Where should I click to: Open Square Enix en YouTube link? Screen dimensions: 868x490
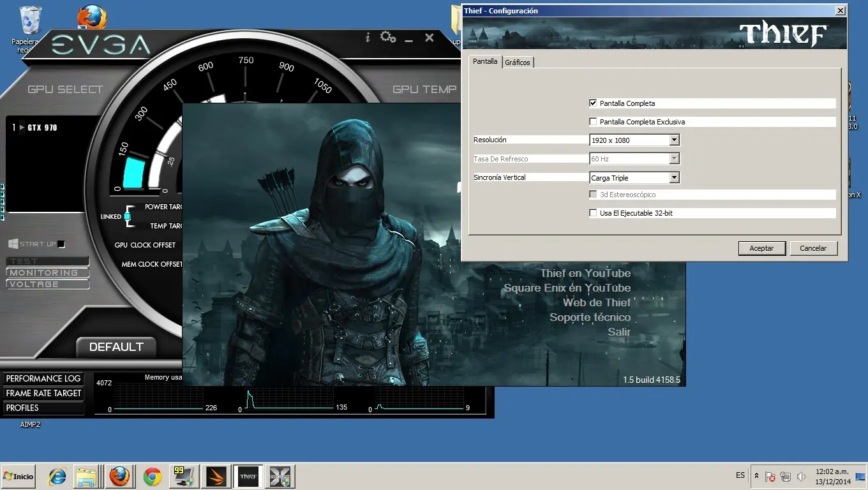567,288
